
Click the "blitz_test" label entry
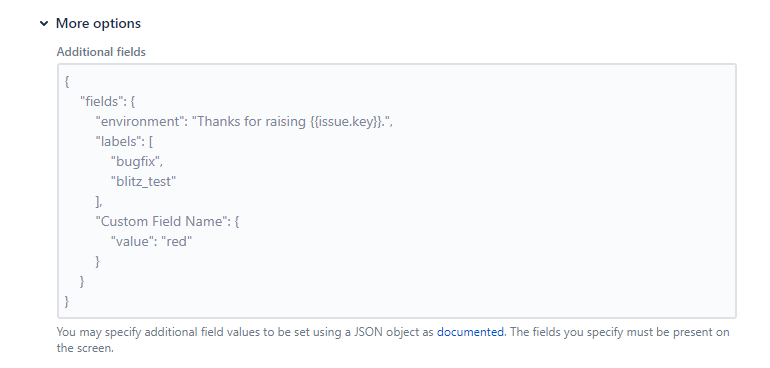143,181
